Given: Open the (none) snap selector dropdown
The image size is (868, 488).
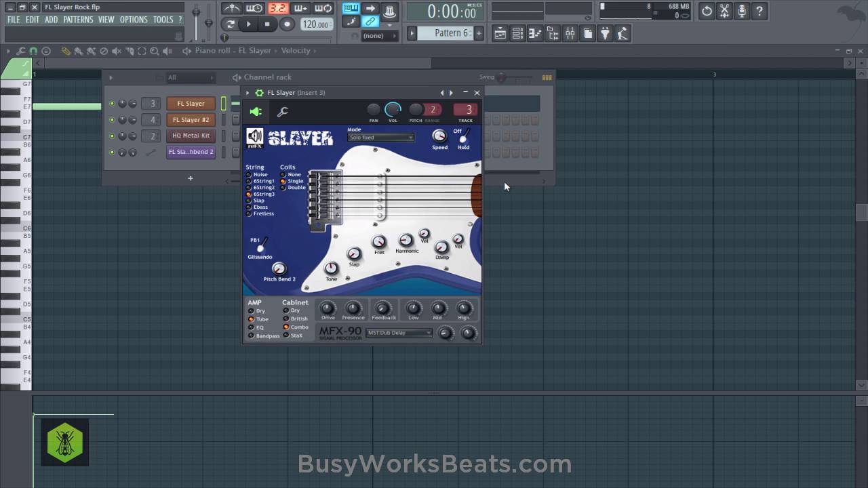Looking at the screenshot, I should click(x=379, y=36).
